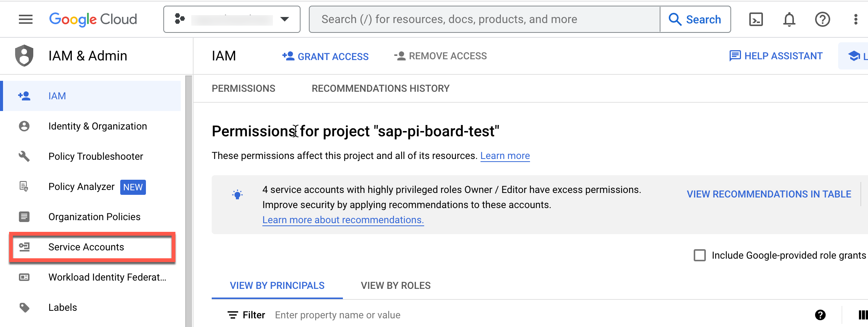Click the GRANT ACCESS add-person icon
868x327 pixels.
click(288, 56)
